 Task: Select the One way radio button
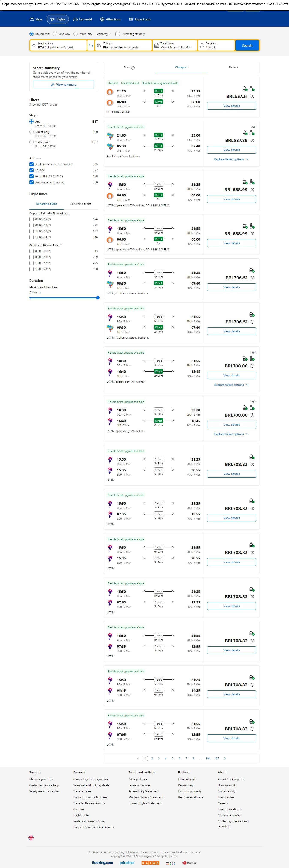coord(55,34)
